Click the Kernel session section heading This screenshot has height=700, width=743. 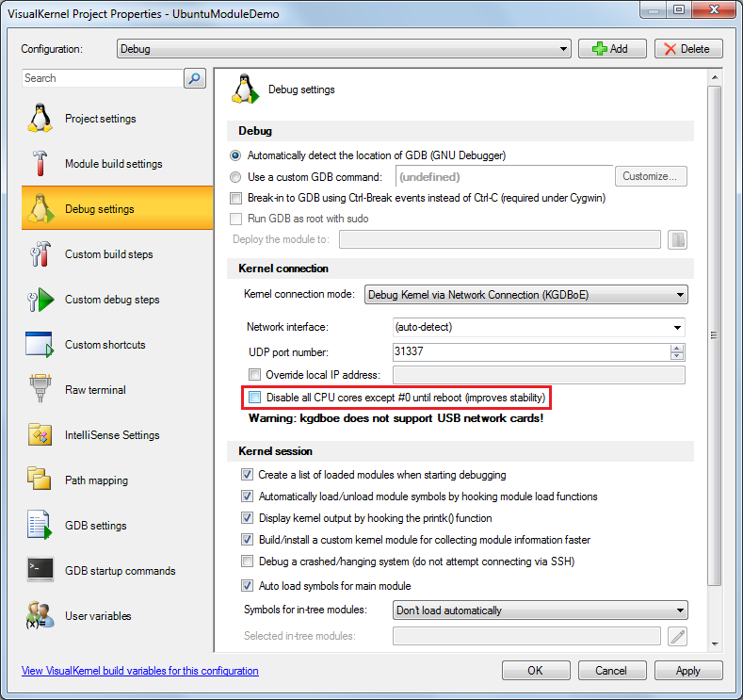(275, 451)
